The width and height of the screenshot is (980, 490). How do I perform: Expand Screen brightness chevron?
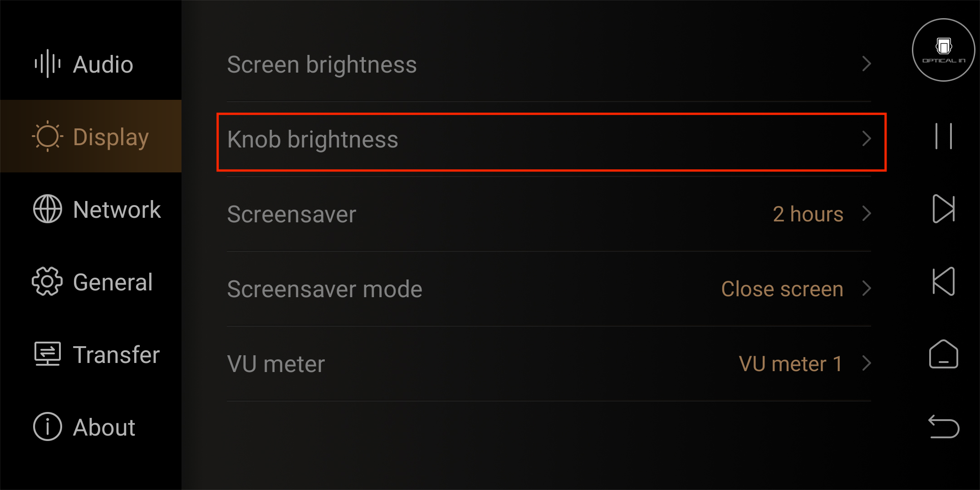[x=867, y=64]
